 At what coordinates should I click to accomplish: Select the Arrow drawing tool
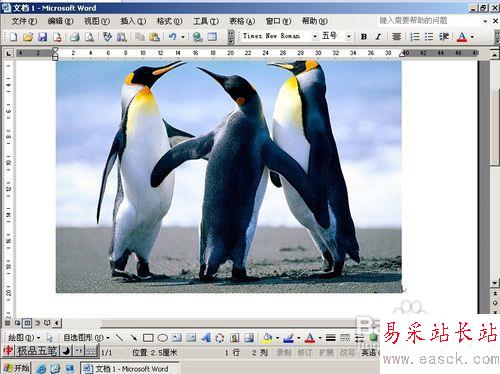coord(134,338)
